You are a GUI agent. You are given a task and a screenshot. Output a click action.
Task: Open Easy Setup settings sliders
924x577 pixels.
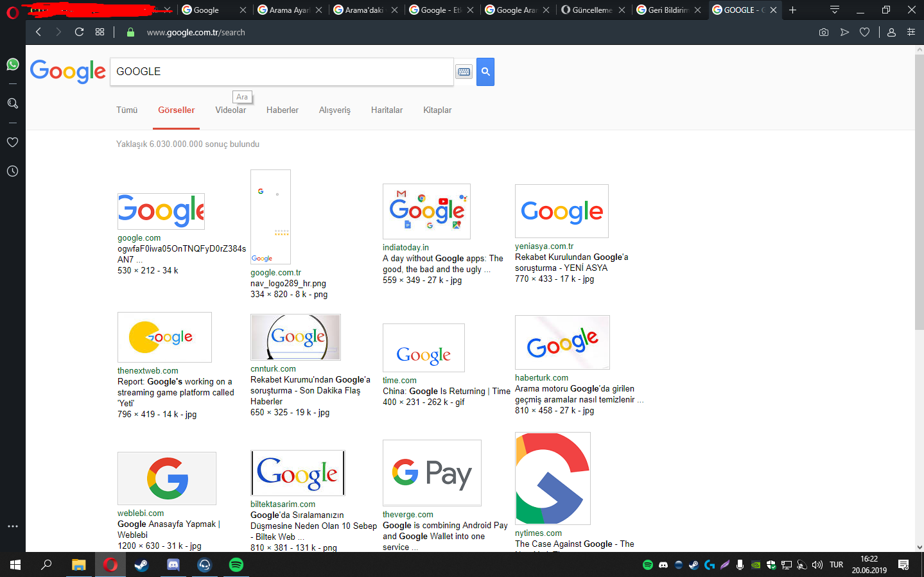(x=911, y=32)
